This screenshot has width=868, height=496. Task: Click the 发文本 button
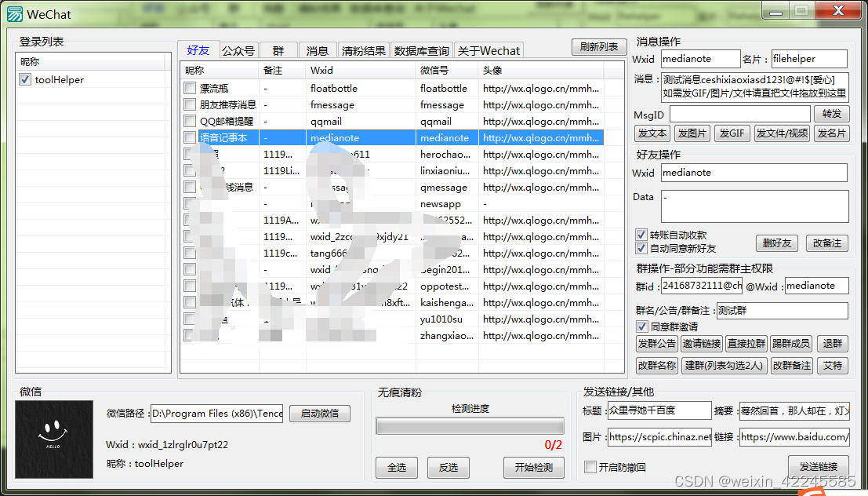pos(652,133)
